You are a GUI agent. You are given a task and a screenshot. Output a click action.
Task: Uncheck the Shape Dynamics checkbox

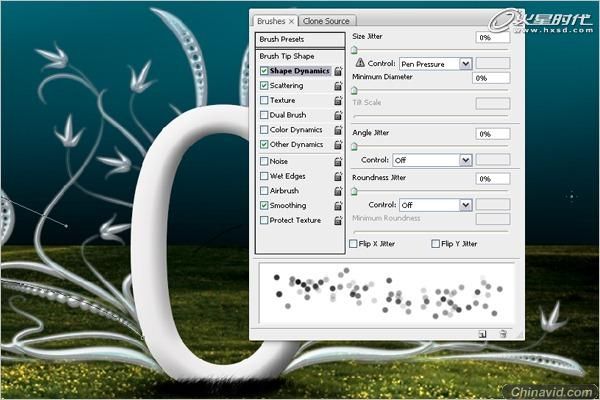pos(264,71)
